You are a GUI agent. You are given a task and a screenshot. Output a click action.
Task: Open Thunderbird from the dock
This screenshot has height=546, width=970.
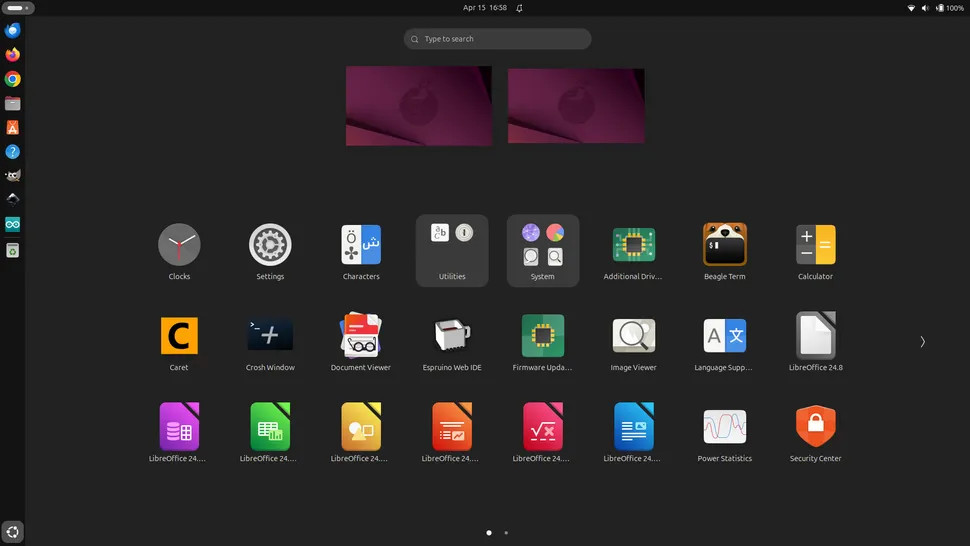click(x=12, y=30)
